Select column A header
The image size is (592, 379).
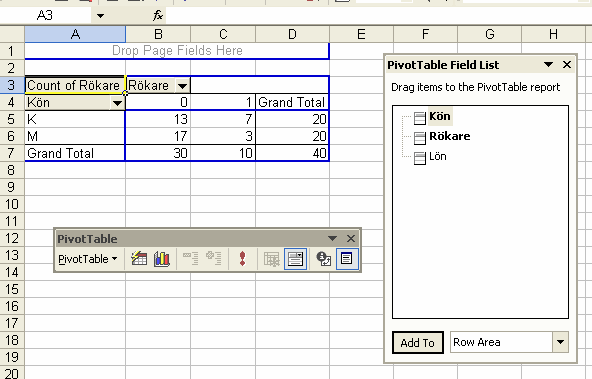75,34
